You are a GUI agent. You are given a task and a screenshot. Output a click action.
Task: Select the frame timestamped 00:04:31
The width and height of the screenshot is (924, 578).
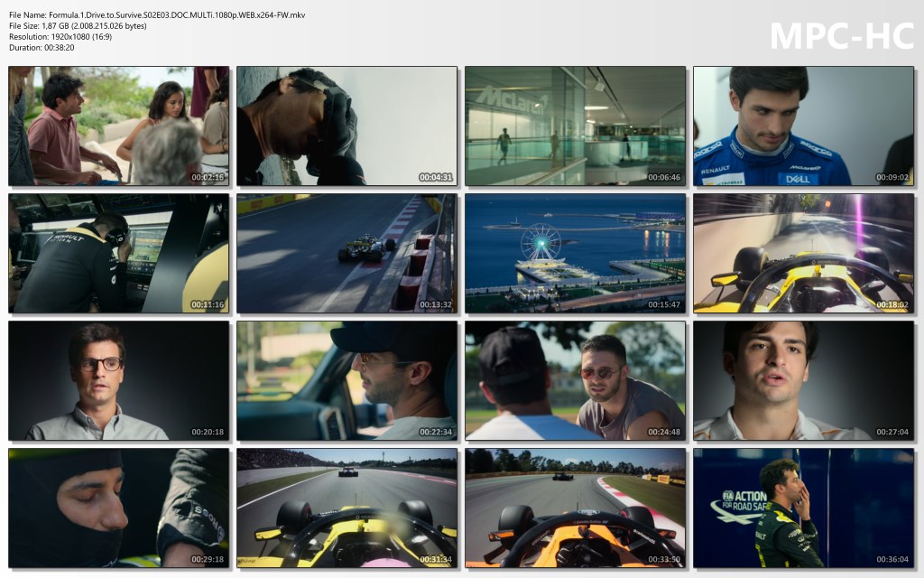(x=346, y=126)
